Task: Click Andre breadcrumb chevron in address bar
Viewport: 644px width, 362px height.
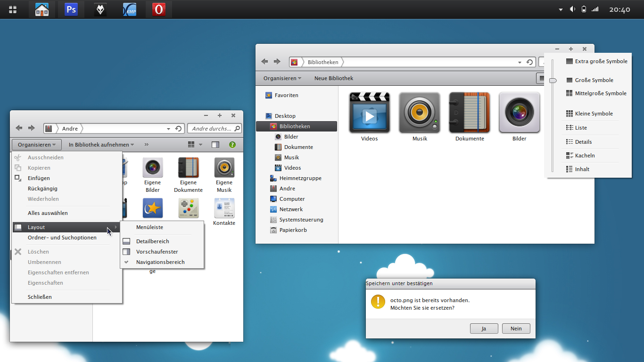Action: 82,128
